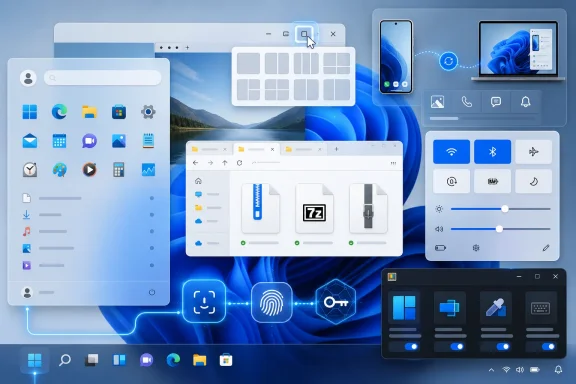
Task: Open the Calls tab in Phone Link panel
Action: 467,102
